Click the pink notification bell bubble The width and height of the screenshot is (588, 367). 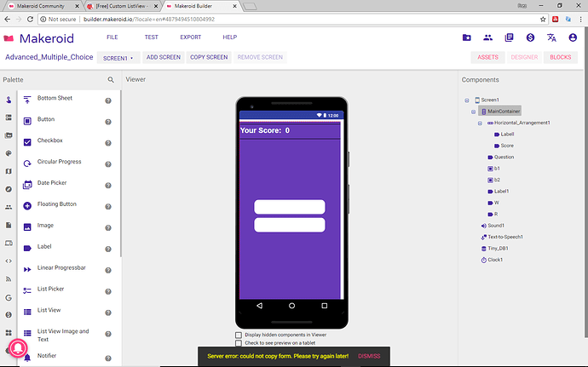tap(18, 348)
